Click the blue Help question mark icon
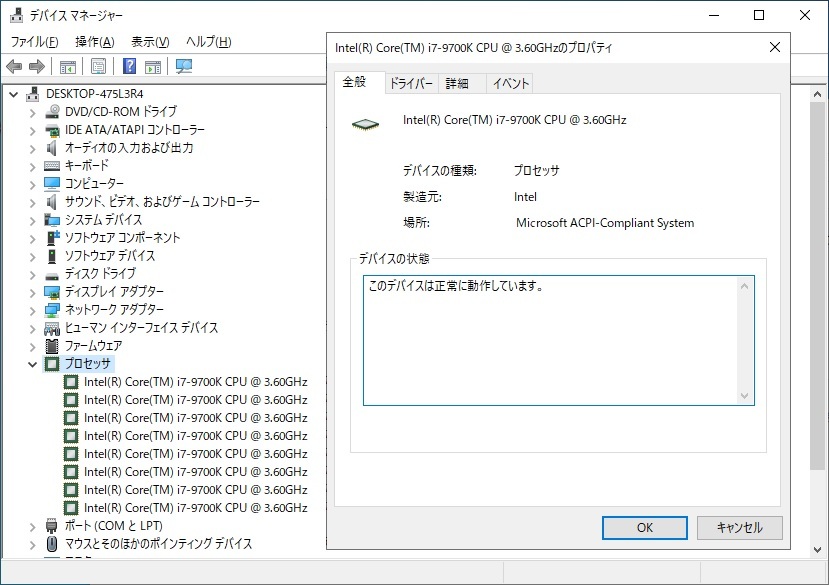This screenshot has height=585, width=829. pos(130,66)
